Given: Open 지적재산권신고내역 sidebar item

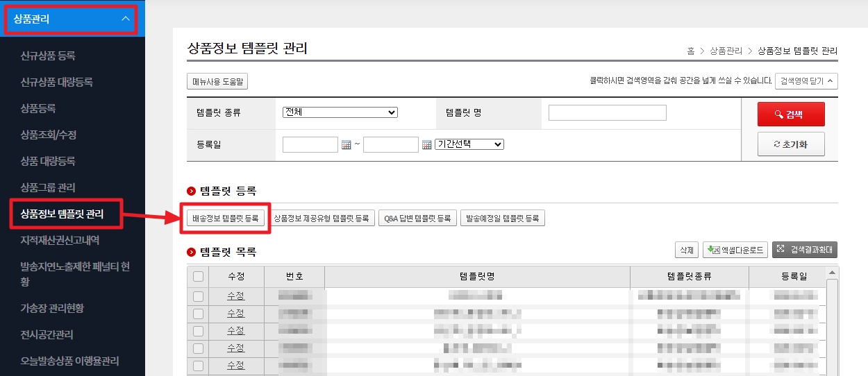Looking at the screenshot, I should [60, 240].
